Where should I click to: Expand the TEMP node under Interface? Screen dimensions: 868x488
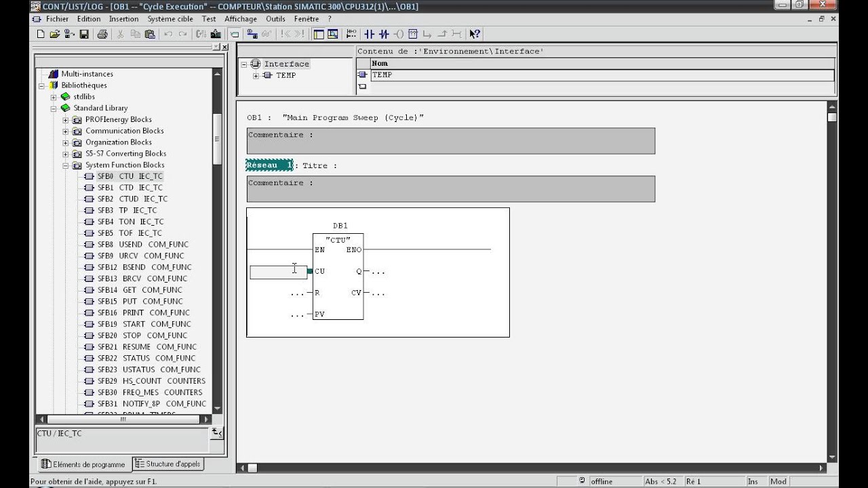[x=256, y=76]
